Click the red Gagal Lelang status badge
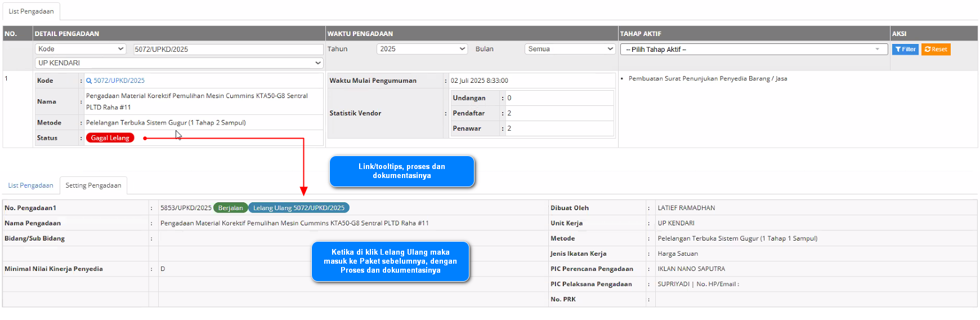The width and height of the screenshot is (980, 320). pyautogui.click(x=110, y=138)
